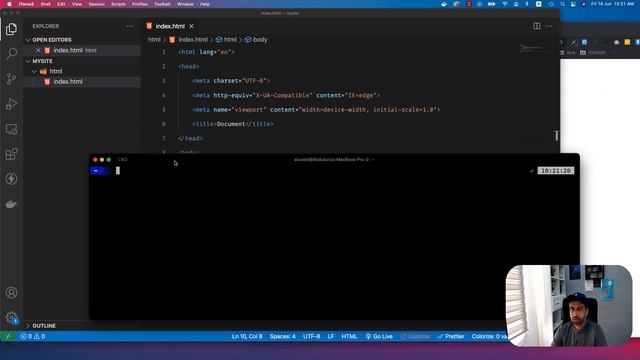
Task: Click the 10:21:20 time badge in the terminal
Action: pyautogui.click(x=556, y=171)
